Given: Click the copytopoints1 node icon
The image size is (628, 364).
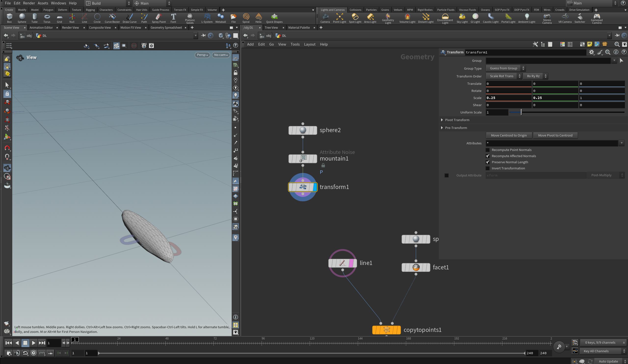Looking at the screenshot, I should tap(386, 330).
